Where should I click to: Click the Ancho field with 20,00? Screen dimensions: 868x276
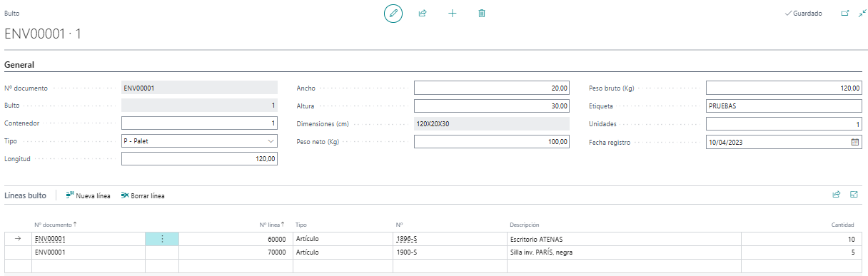coord(492,88)
